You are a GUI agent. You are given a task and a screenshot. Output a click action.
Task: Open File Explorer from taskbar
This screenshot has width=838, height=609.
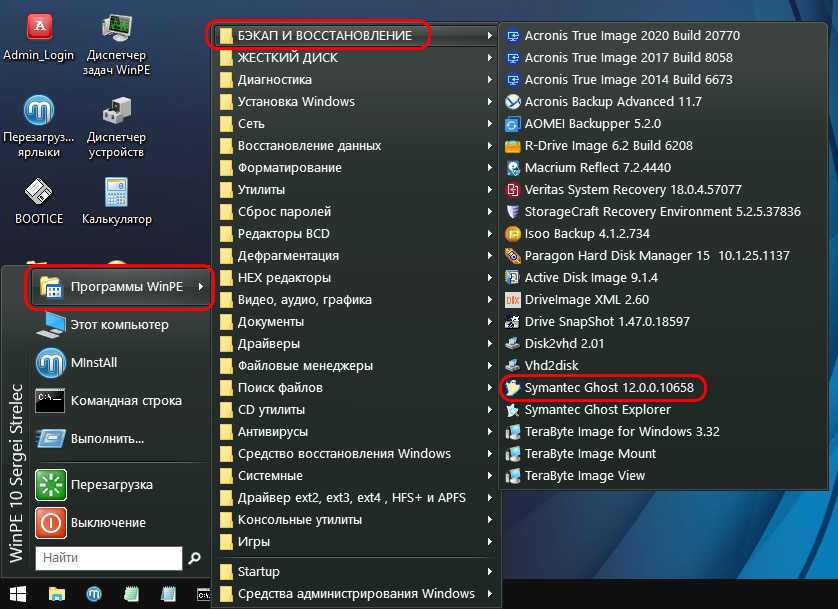[57, 594]
